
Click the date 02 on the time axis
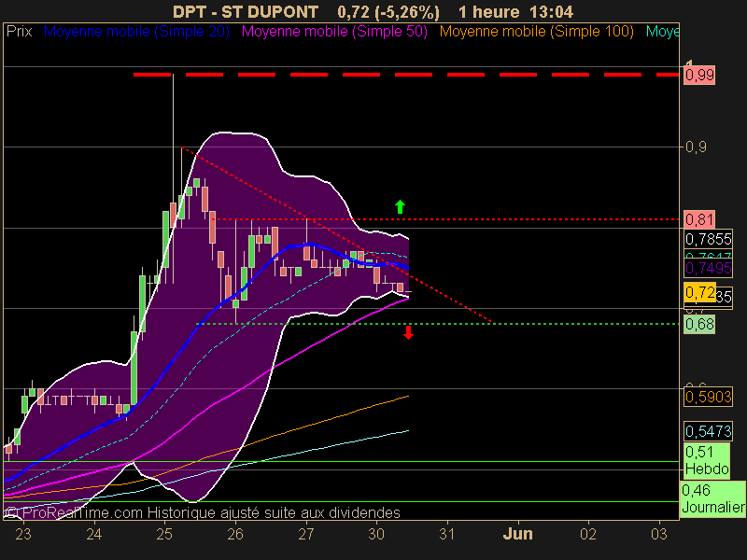[x=588, y=534]
